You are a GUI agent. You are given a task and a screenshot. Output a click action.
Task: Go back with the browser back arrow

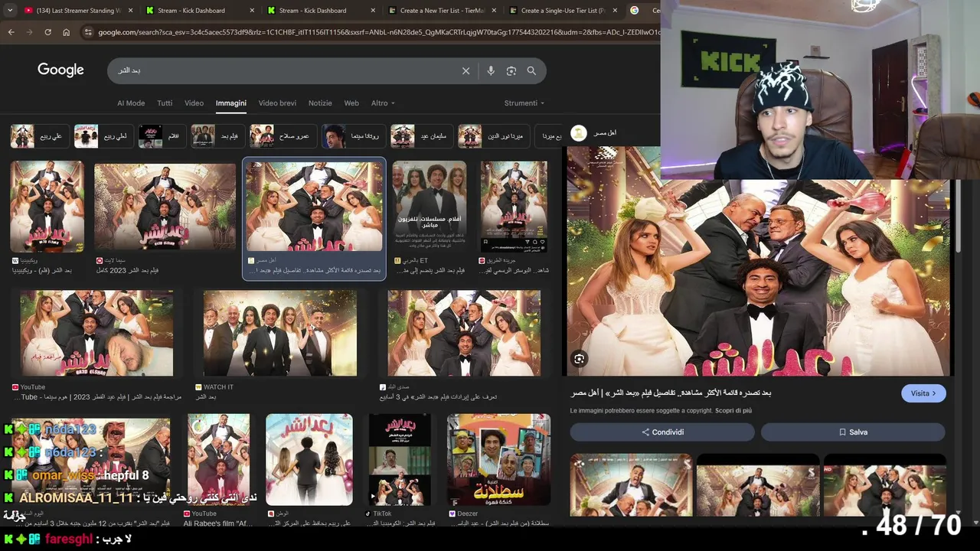[11, 32]
